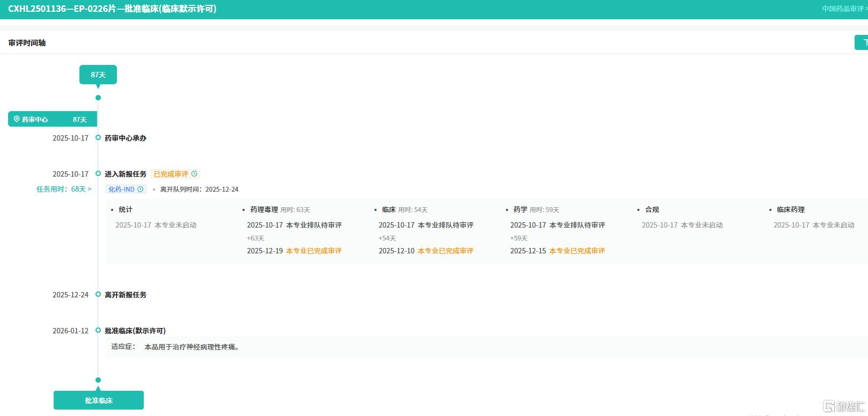Click the date 2025-10-17 beside 进入新报任务

70,174
